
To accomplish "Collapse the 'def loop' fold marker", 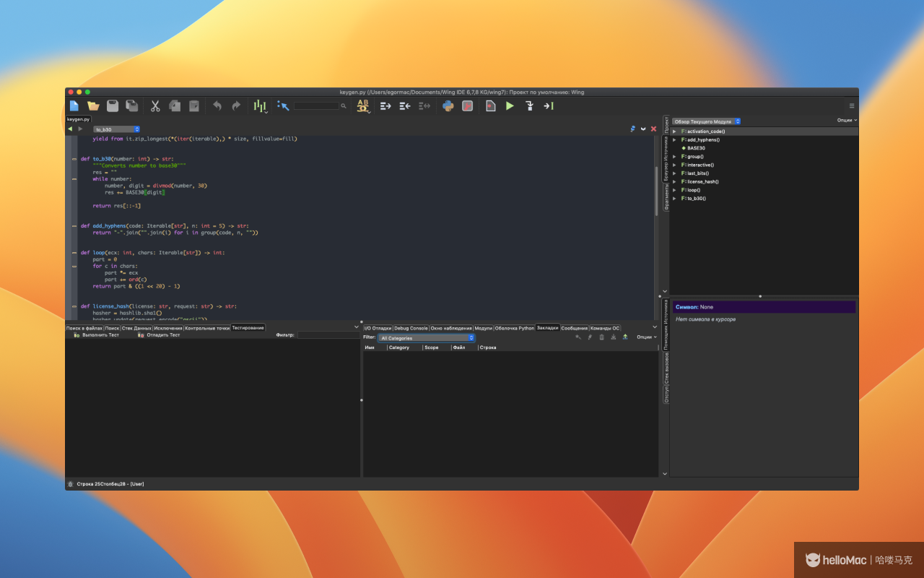I will [x=74, y=253].
